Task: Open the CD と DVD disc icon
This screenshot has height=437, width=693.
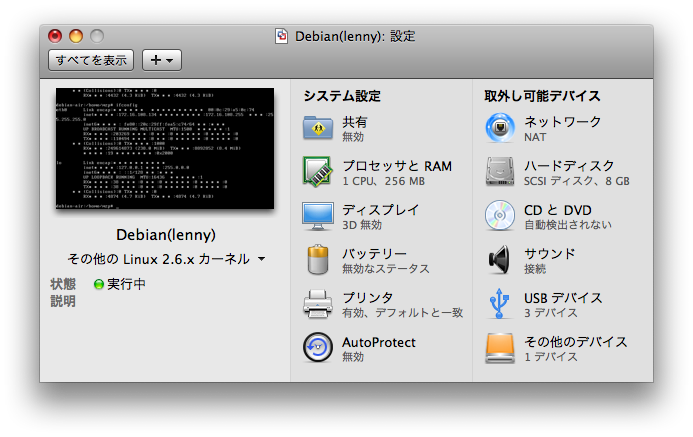Action: point(500,216)
